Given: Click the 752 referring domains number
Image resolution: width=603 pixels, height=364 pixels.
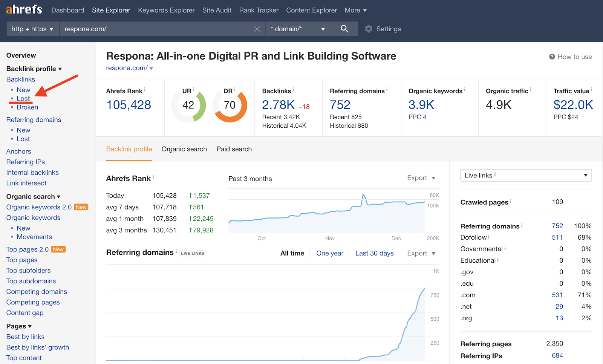Looking at the screenshot, I should pyautogui.click(x=340, y=105).
